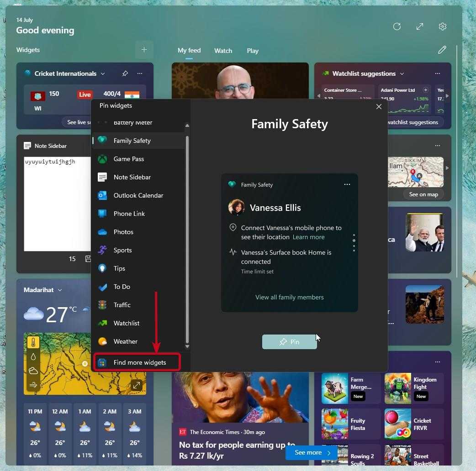Pin the Cricket Internationals widget
This screenshot has height=471, width=476.
pos(125,73)
